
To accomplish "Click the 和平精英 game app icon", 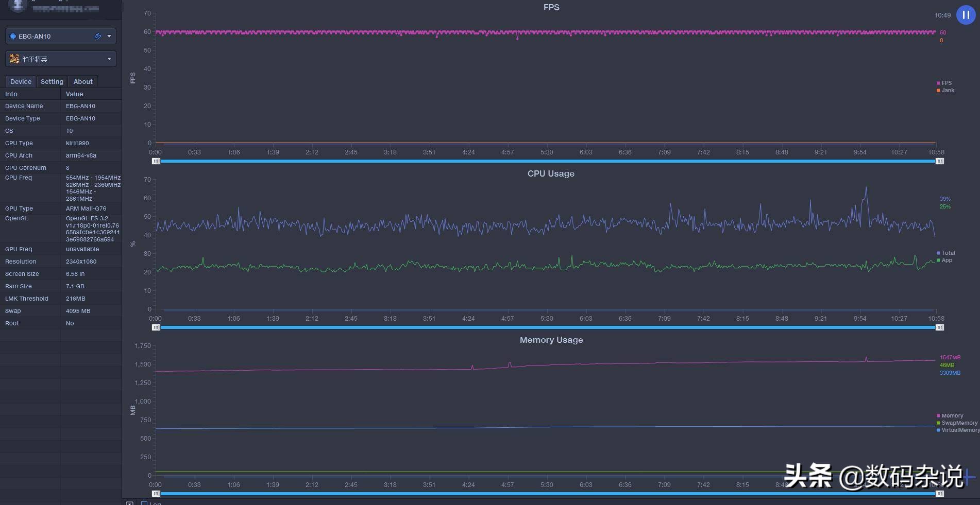I will point(14,59).
